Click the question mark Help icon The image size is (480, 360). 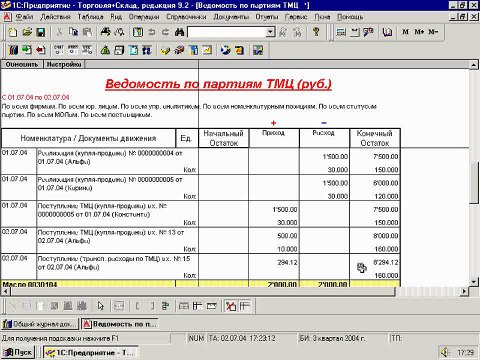pos(316,32)
